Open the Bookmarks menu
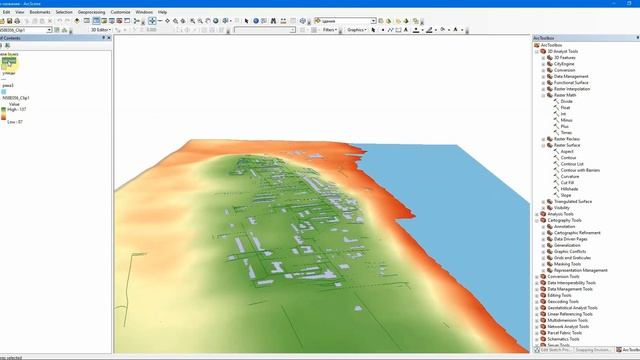640x360 pixels. [40, 12]
